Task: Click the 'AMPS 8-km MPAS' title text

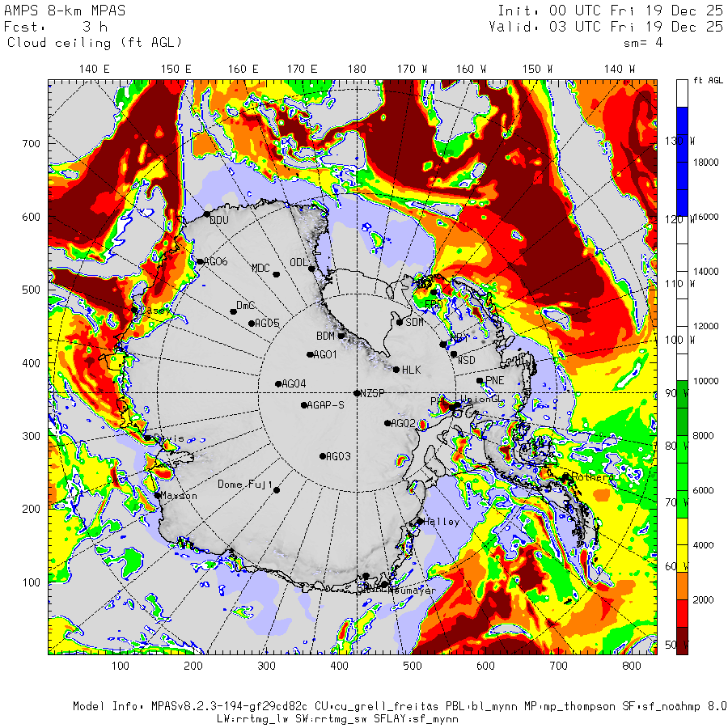Action: [x=65, y=11]
